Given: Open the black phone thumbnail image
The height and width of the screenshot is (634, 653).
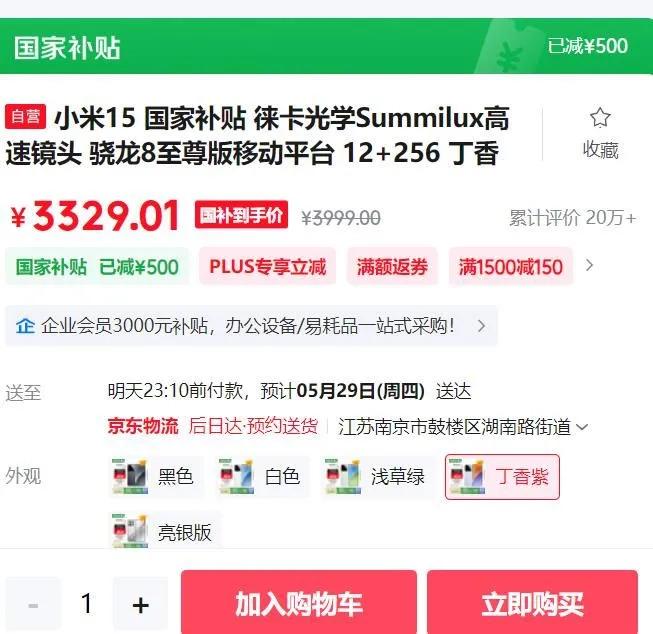Looking at the screenshot, I should coord(130,476).
